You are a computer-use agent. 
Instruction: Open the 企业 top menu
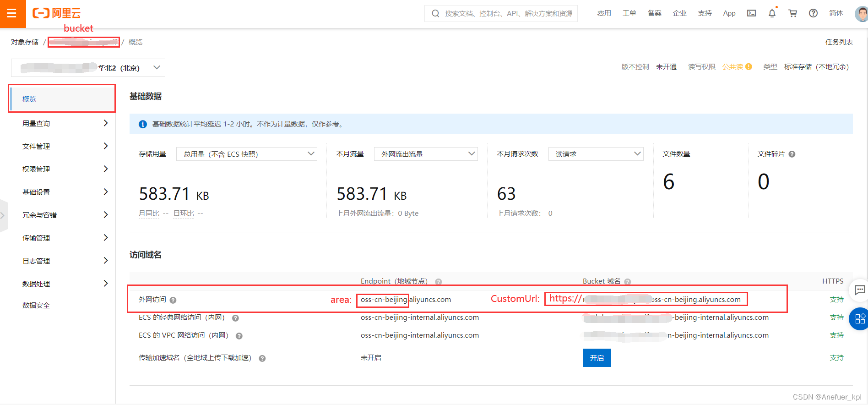tap(679, 13)
